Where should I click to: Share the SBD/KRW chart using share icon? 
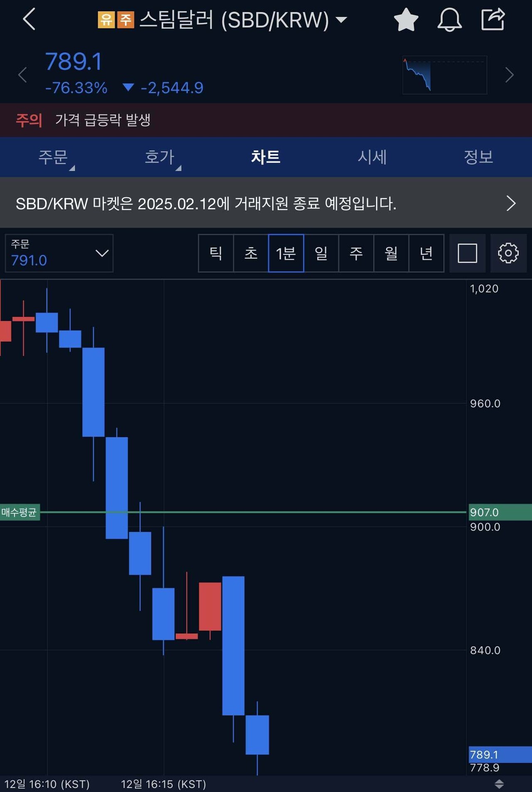(x=493, y=17)
